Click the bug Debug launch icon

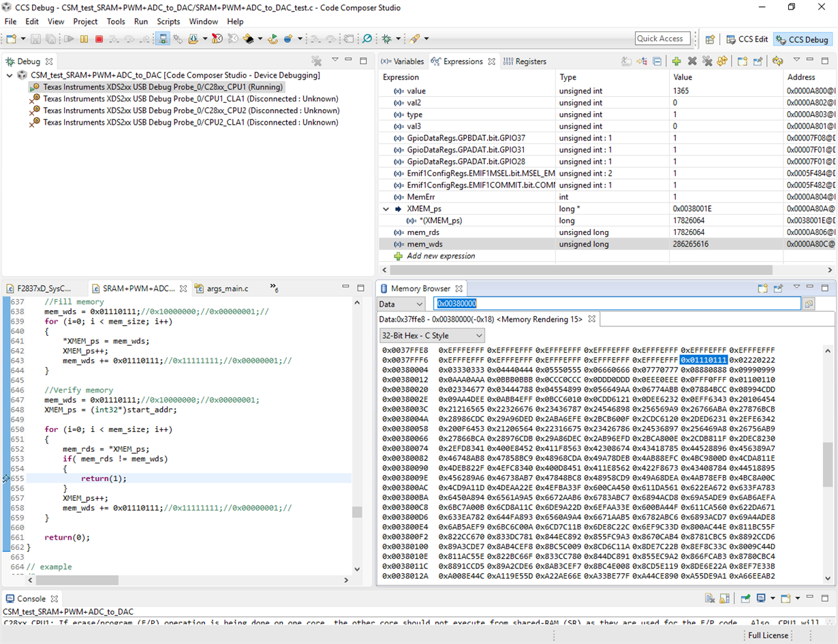tap(385, 39)
